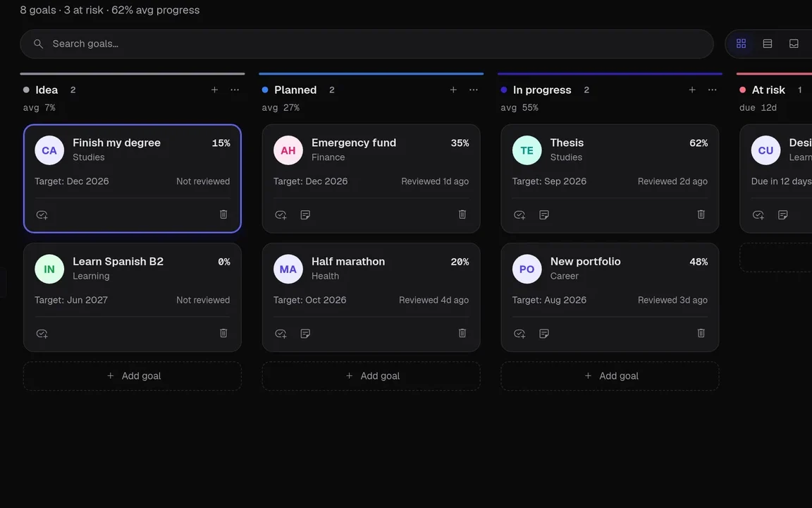
Task: Add check-in on Half marathon
Action: click(x=281, y=333)
